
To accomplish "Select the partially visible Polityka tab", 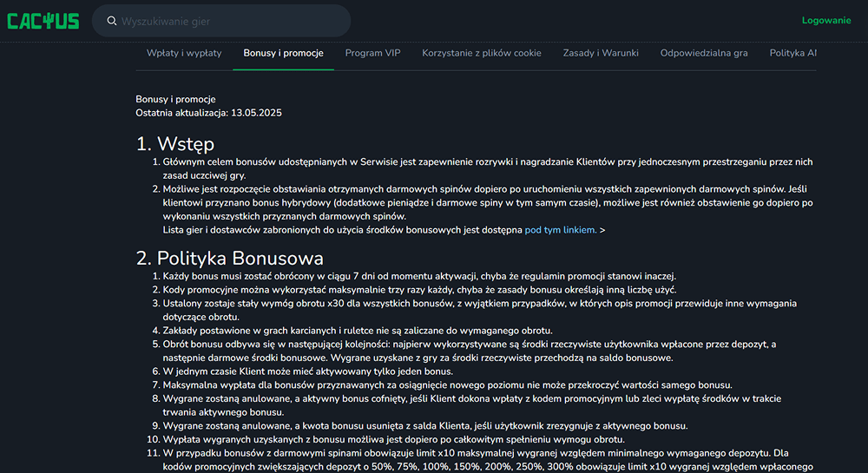I will pyautogui.click(x=792, y=53).
